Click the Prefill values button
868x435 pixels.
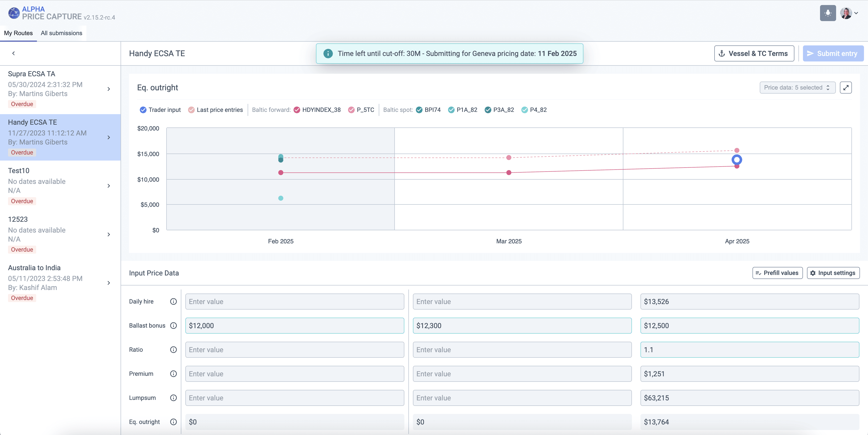click(x=777, y=273)
